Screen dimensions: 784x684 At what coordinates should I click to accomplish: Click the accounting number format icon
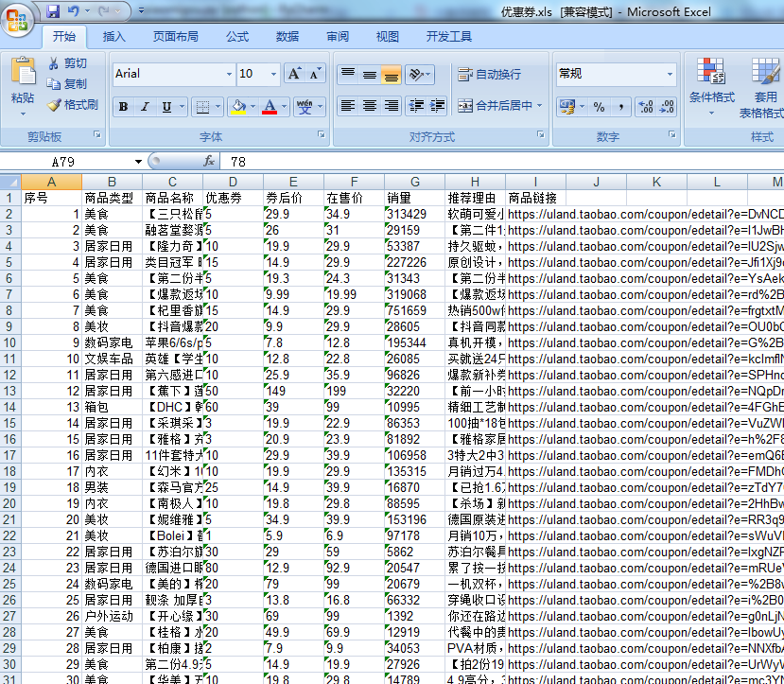click(567, 107)
